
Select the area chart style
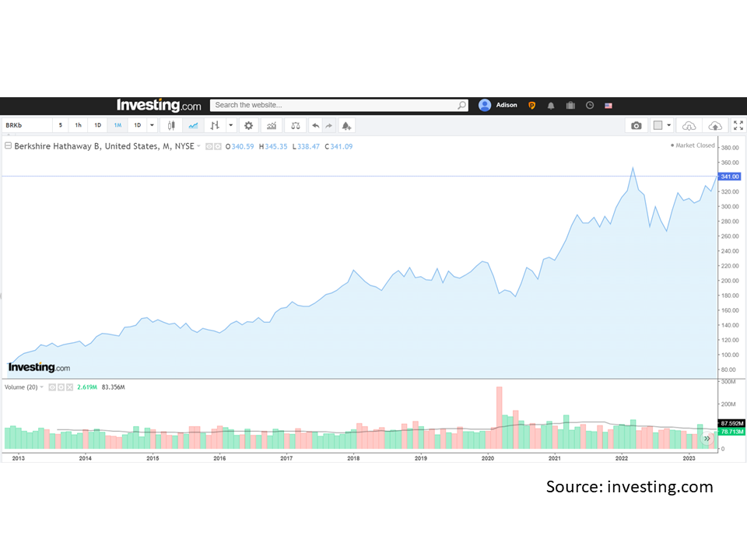coord(193,126)
